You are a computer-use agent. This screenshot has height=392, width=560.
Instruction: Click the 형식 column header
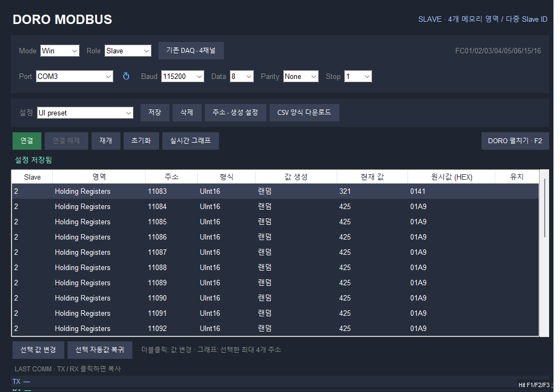(x=227, y=177)
